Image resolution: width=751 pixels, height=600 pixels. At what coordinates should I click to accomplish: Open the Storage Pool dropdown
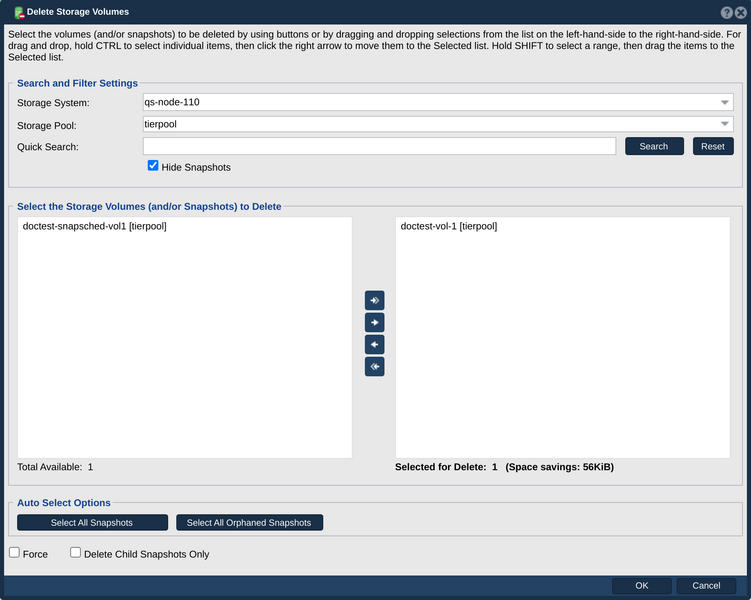[724, 124]
